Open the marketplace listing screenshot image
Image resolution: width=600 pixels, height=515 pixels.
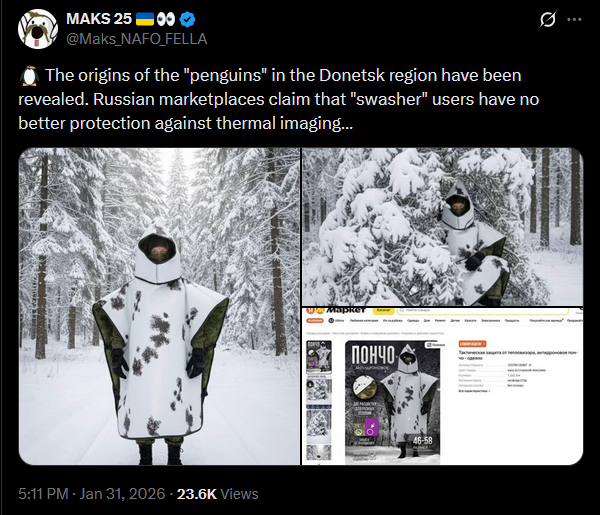click(x=442, y=386)
